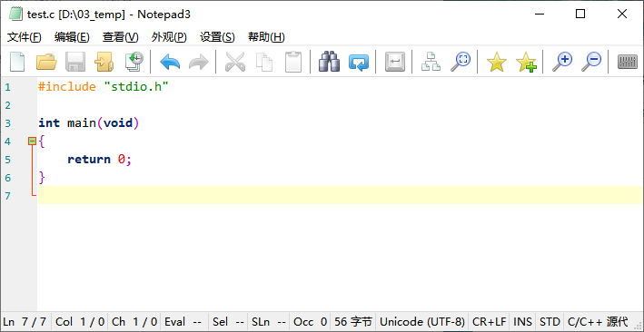Click the CR+LF line ending field
The image size is (644, 332).
tap(490, 322)
